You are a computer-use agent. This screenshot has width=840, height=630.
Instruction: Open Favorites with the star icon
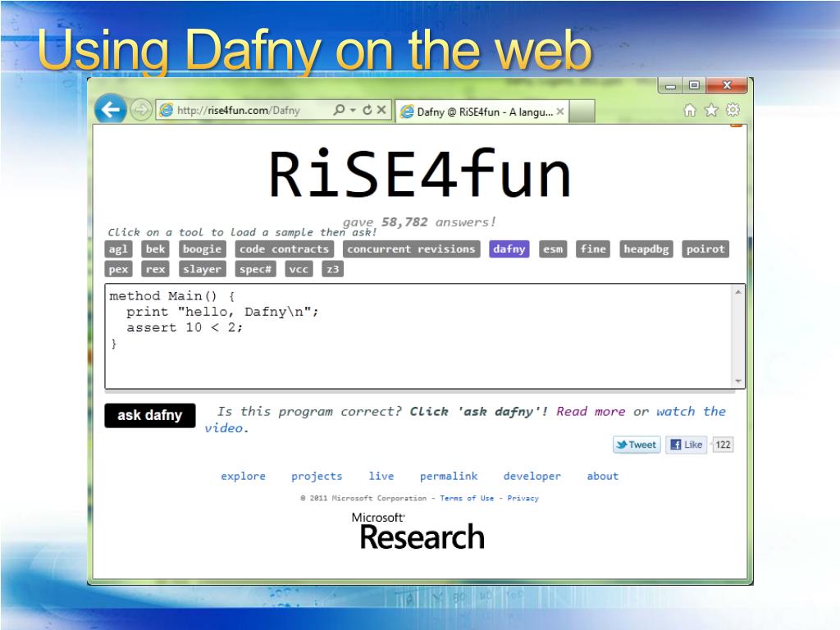click(x=711, y=111)
